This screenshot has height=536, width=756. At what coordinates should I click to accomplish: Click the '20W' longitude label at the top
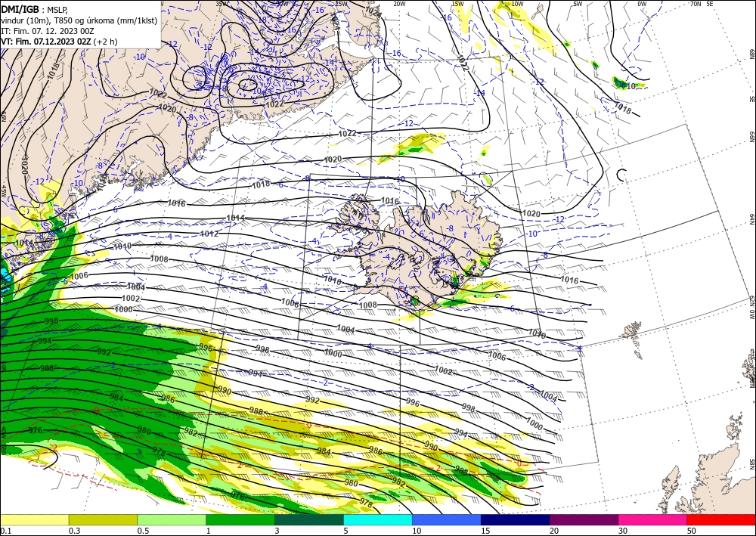(399, 4)
